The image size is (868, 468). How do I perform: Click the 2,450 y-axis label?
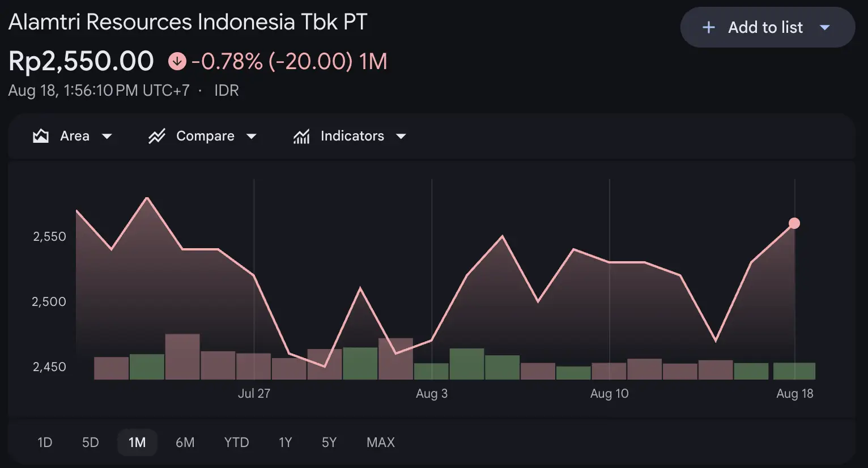click(50, 367)
